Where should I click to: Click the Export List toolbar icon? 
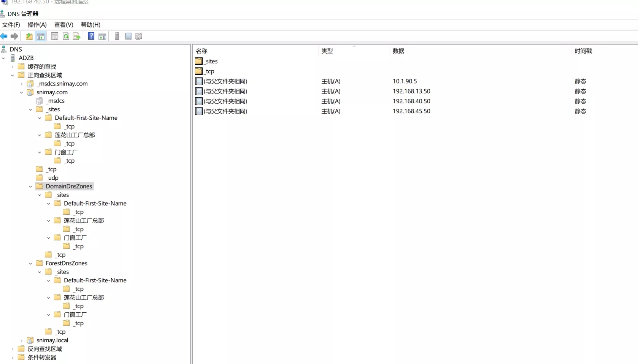coord(77,36)
